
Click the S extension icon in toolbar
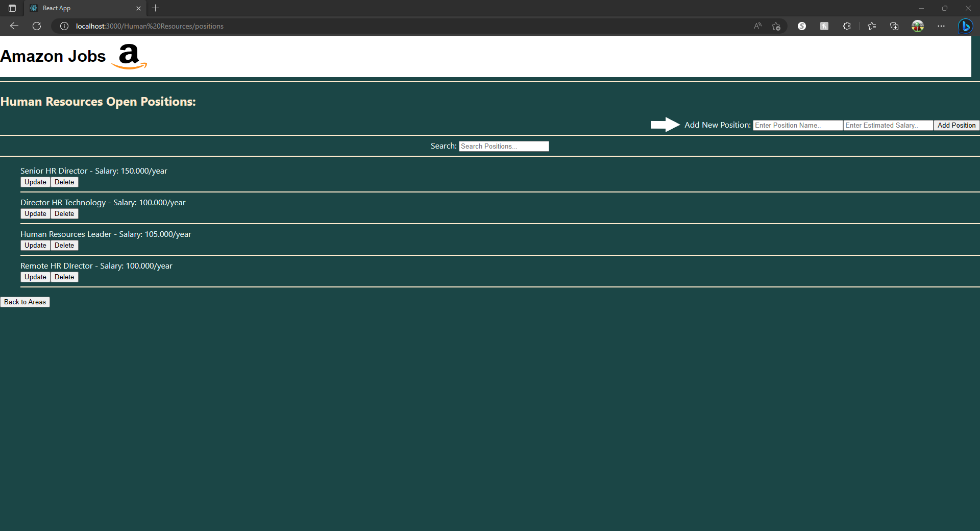click(x=802, y=26)
